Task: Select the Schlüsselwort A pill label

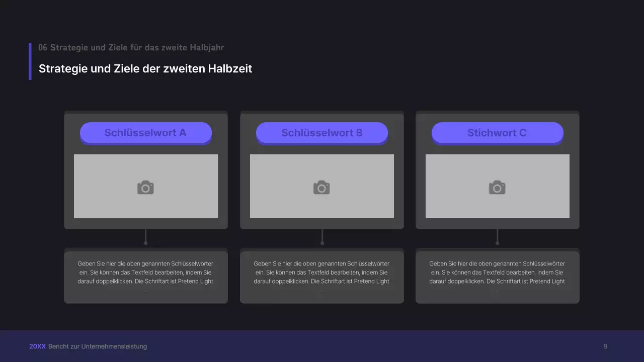Action: point(145,133)
